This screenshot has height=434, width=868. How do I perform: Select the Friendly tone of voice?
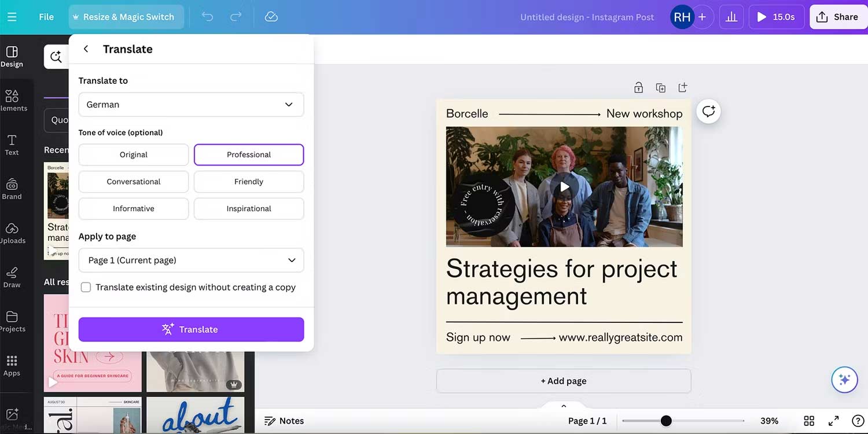pos(248,182)
